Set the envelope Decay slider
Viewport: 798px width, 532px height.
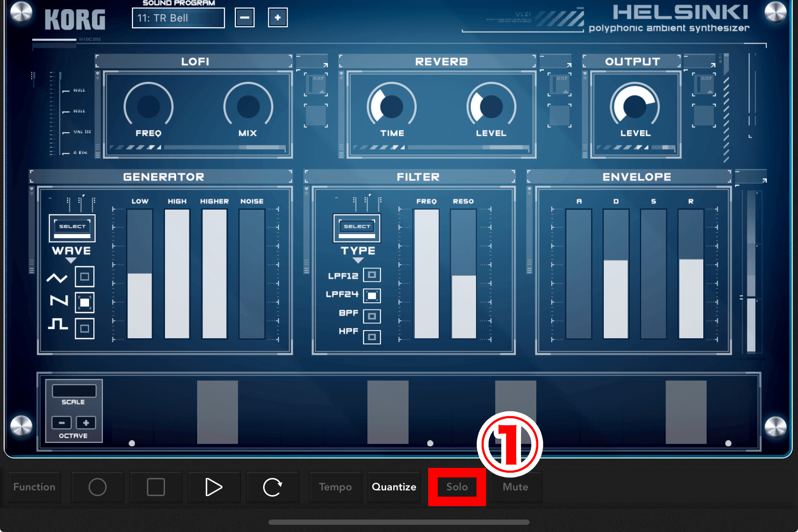pyautogui.click(x=616, y=274)
